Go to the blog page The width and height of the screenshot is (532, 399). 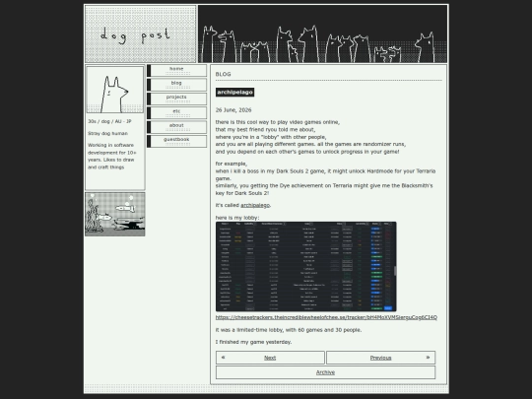176,85
